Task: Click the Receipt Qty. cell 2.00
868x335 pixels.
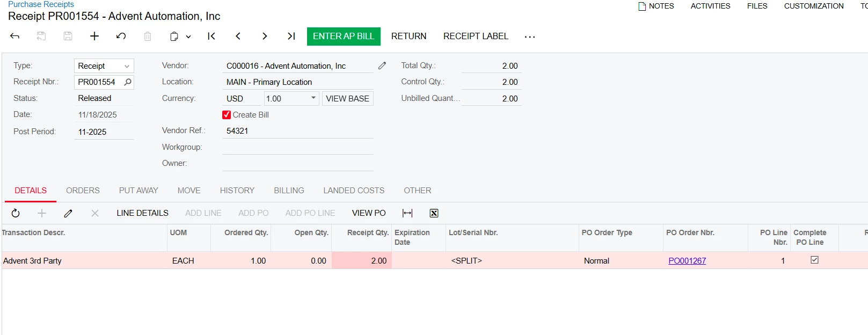Action: pos(362,260)
